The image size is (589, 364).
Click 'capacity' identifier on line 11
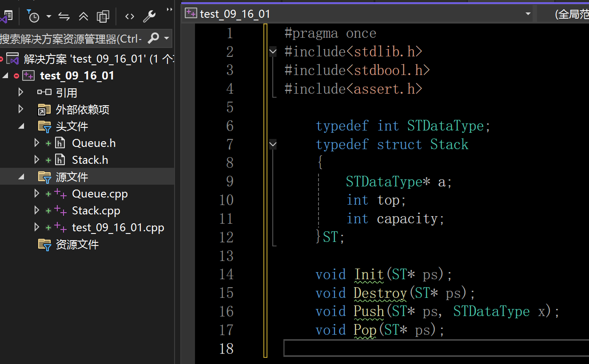click(x=407, y=219)
